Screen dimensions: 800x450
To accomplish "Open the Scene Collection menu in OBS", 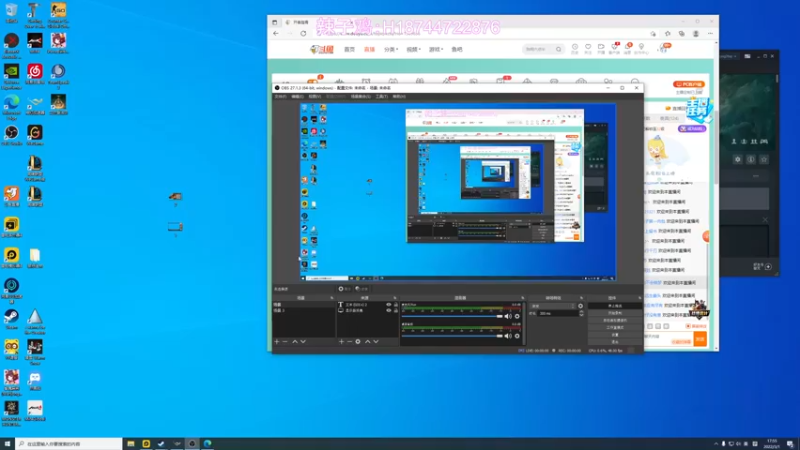I will click(x=360, y=96).
